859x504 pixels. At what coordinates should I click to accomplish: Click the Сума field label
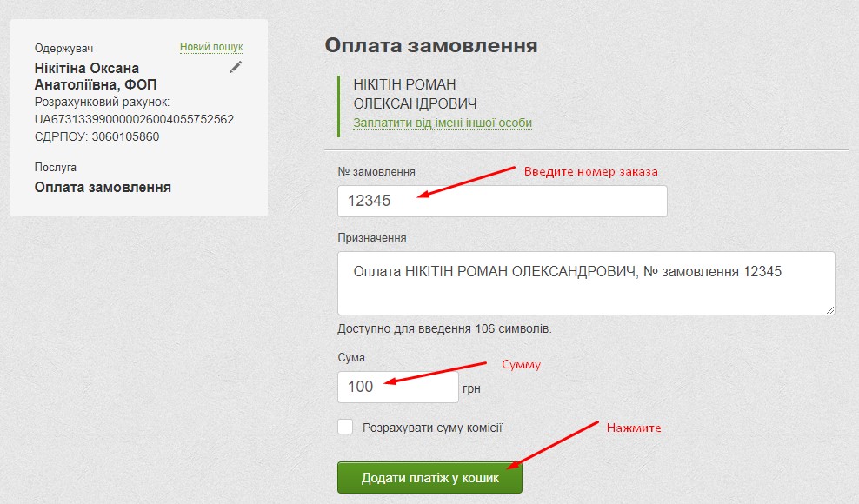click(x=351, y=357)
